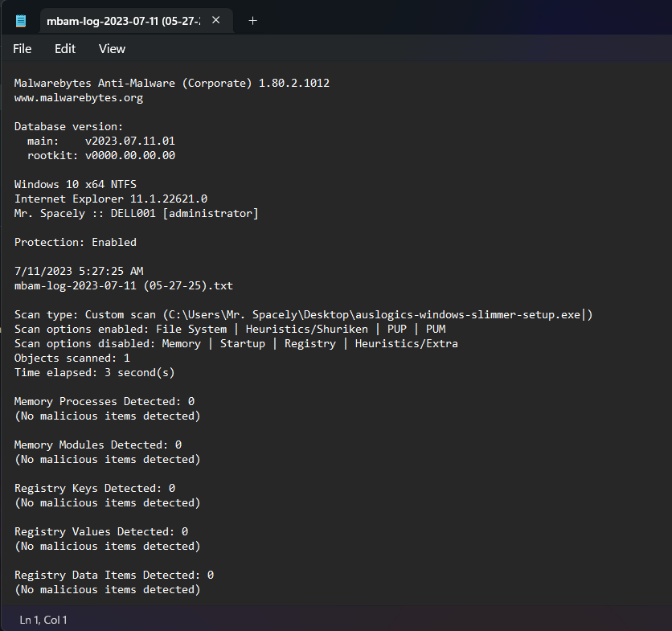Image resolution: width=672 pixels, height=631 pixels.
Task: Click 'No malicious items detected' under Memory Modules
Action: point(108,460)
